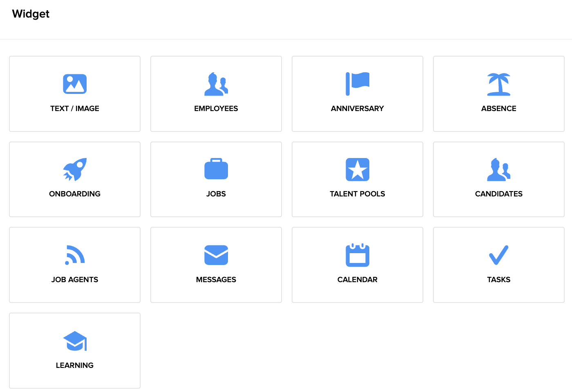Pick the Absence palm tree icon
The image size is (572, 392).
click(499, 84)
